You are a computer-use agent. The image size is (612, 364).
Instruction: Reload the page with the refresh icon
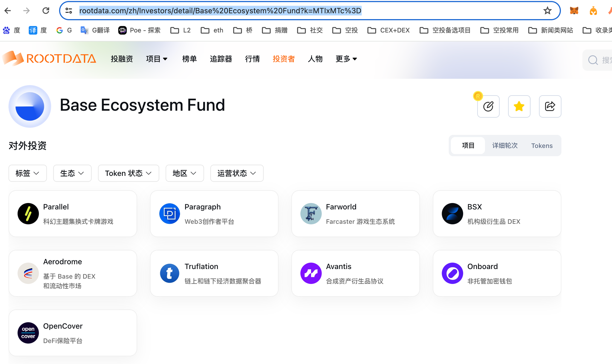46,10
